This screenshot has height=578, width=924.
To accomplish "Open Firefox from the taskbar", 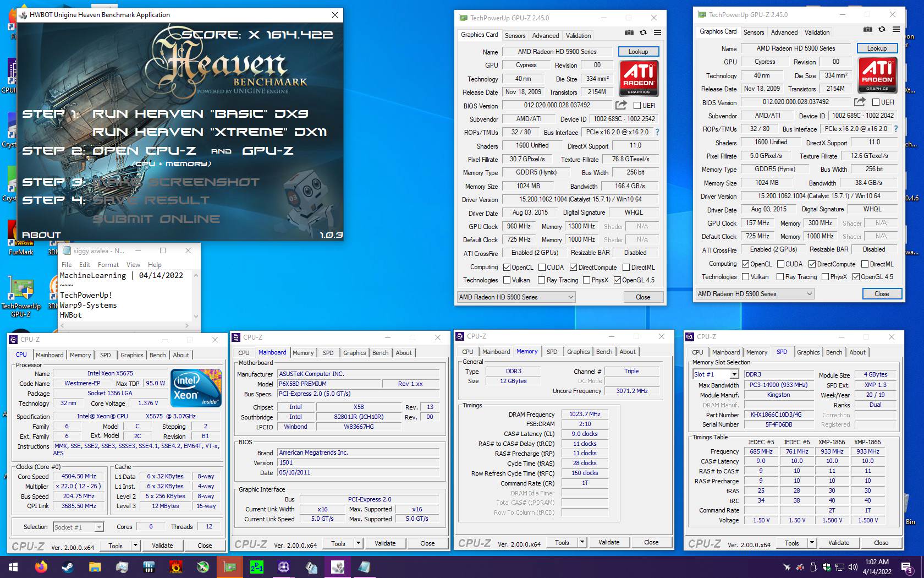I will (x=41, y=566).
